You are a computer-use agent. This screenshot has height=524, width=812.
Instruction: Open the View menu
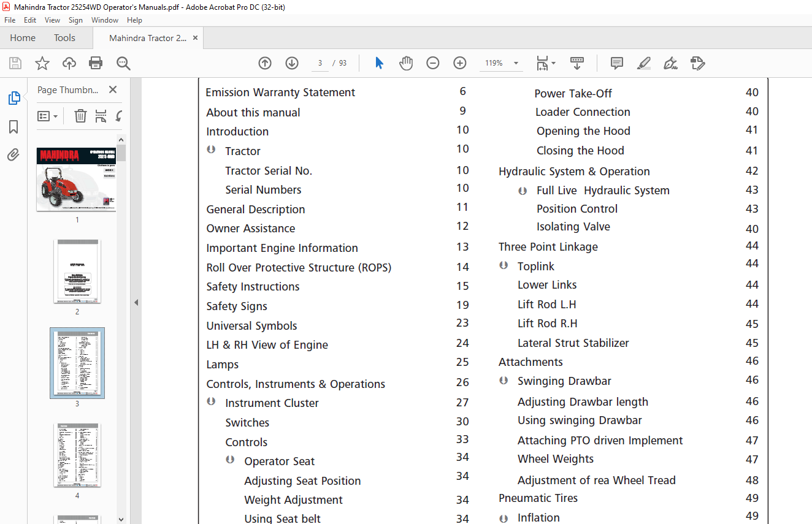[x=53, y=20]
